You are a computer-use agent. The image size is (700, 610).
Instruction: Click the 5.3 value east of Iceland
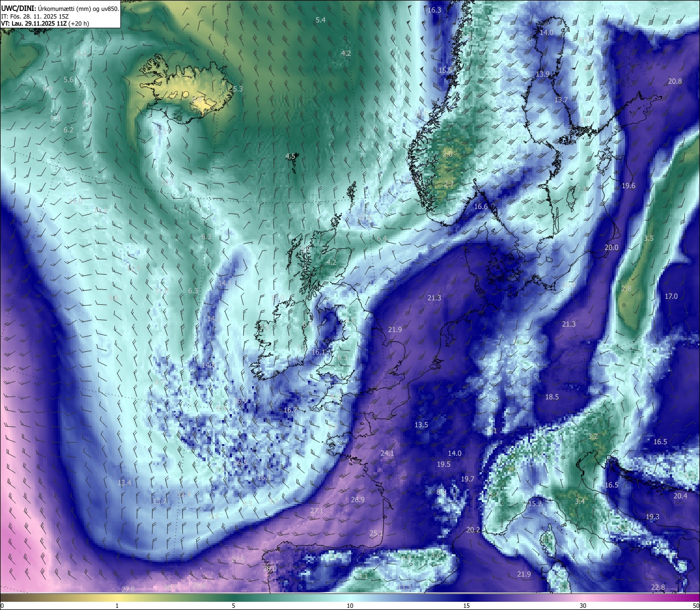click(238, 89)
